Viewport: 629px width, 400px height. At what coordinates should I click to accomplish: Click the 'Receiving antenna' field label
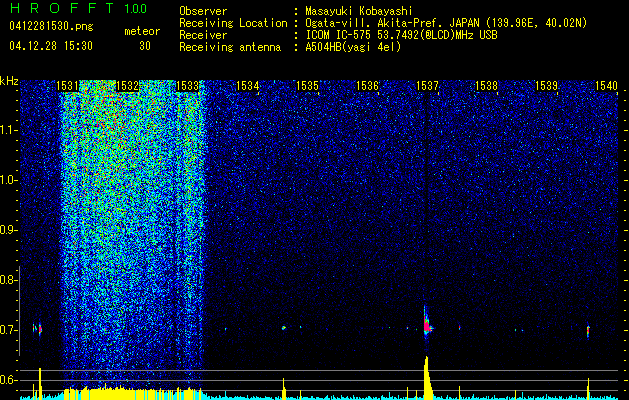[230, 47]
